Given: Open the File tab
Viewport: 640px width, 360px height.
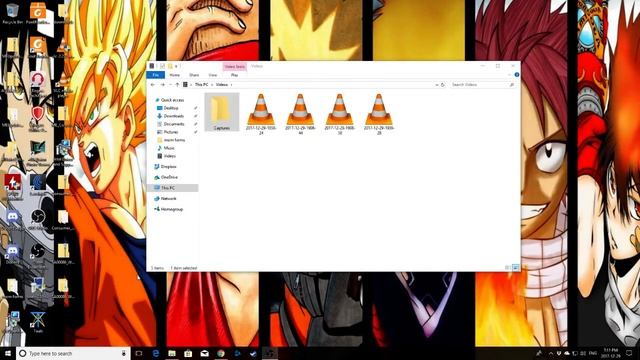Looking at the screenshot, I should coord(156,75).
